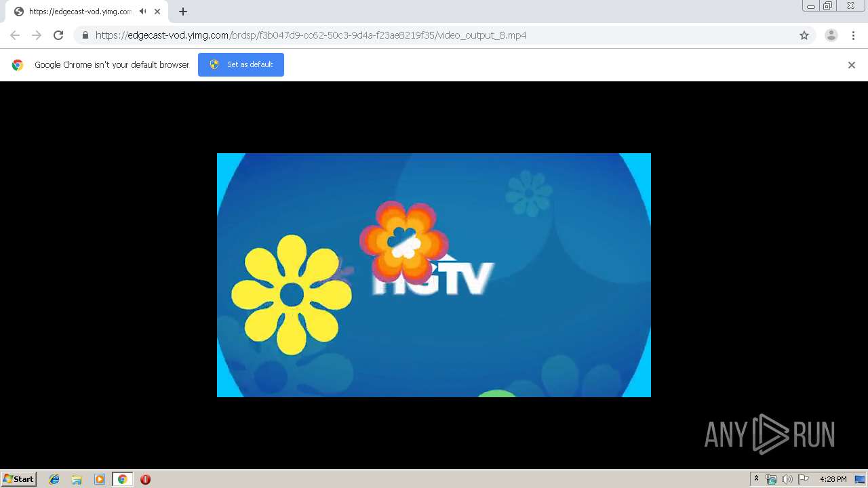The height and width of the screenshot is (488, 868).
Task: Switch to the Chrome taskbar button
Action: point(122,479)
